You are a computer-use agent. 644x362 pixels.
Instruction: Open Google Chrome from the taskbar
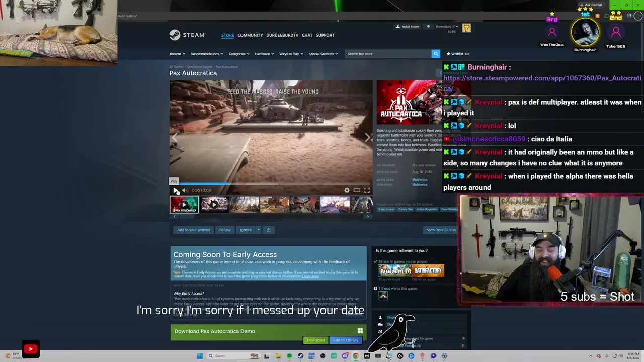click(x=356, y=356)
